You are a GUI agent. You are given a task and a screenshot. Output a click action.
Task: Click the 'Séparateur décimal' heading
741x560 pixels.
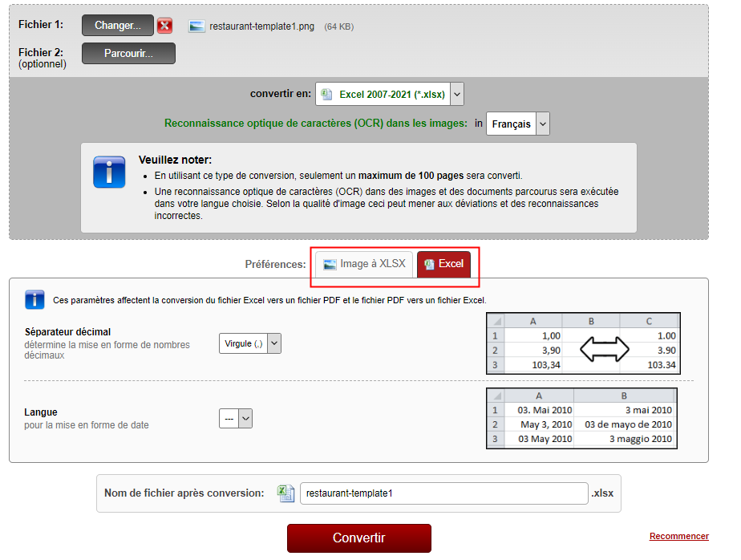pyautogui.click(x=67, y=332)
